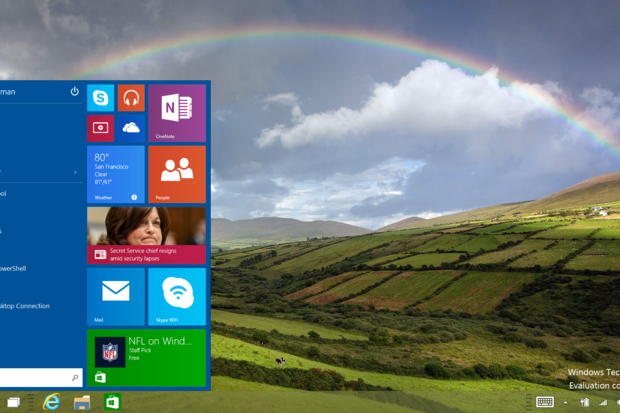Open the OneDrive cloud tile
The image size is (620, 413).
pos(131,128)
